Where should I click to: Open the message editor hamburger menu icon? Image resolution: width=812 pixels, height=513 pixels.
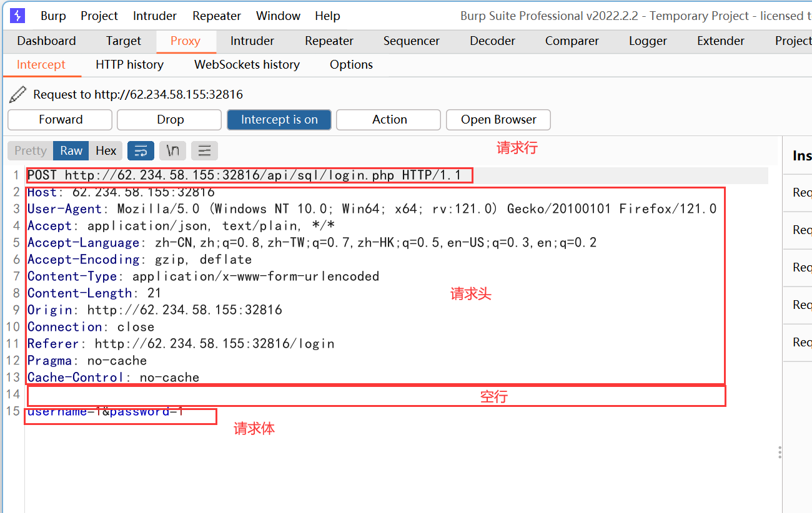click(x=204, y=150)
